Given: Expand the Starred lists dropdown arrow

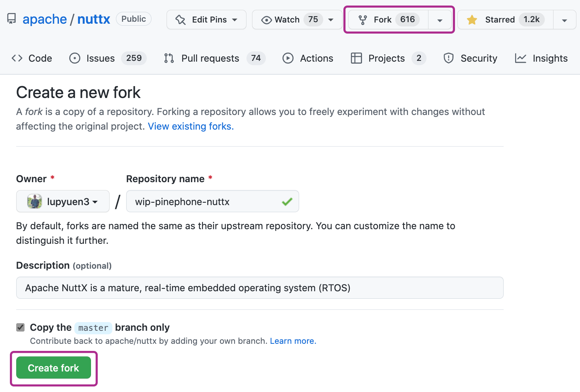Looking at the screenshot, I should (565, 20).
